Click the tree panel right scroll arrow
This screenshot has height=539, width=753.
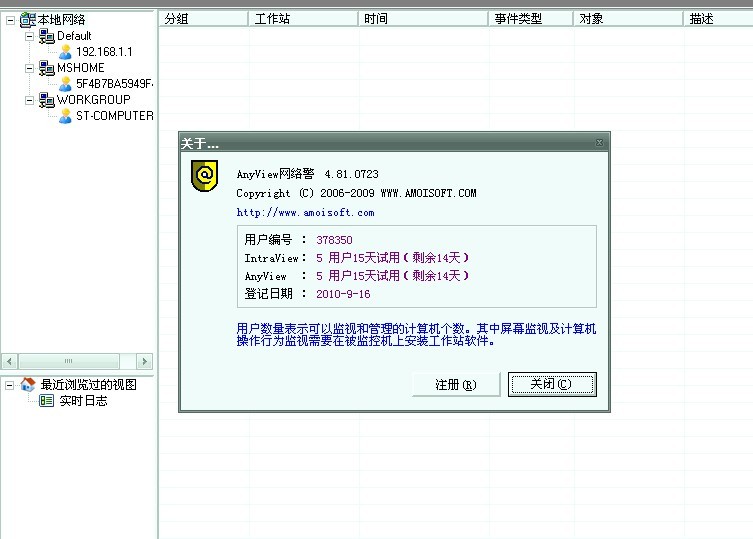(145, 361)
